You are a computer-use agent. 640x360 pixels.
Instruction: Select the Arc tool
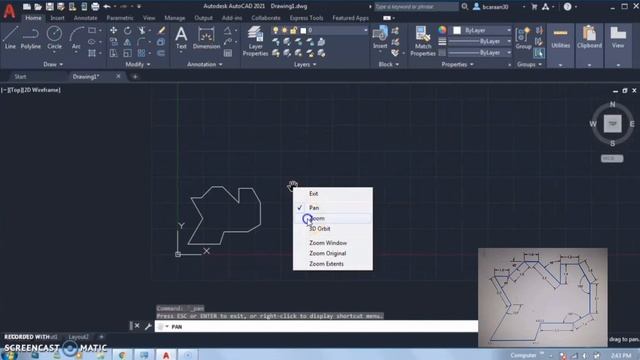[76, 38]
